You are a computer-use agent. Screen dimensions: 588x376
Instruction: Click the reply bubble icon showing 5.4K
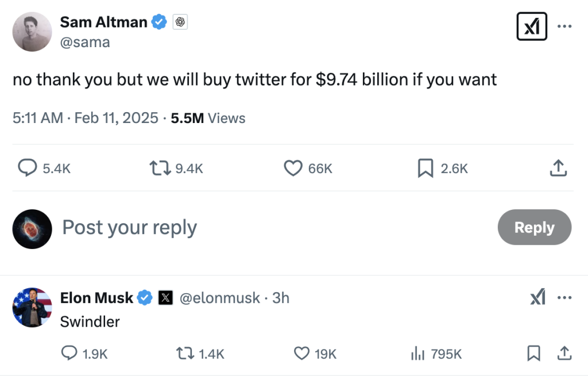tap(28, 168)
